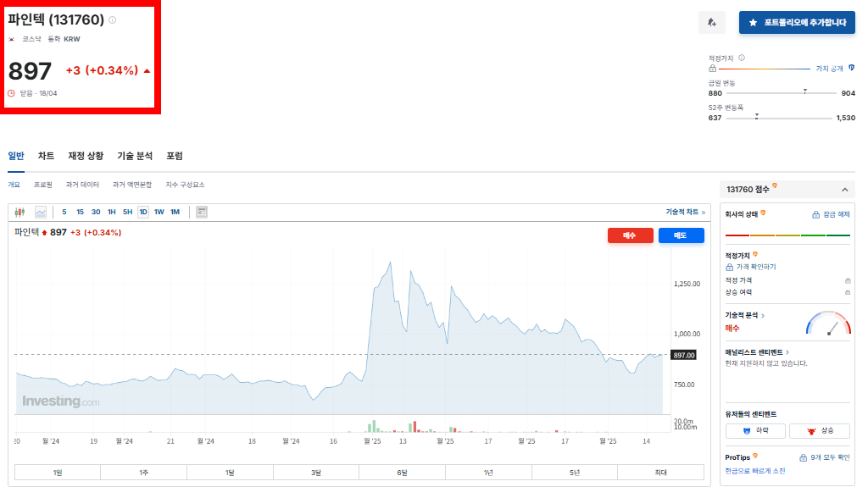
Task: Set chart range to 1년
Action: point(488,473)
